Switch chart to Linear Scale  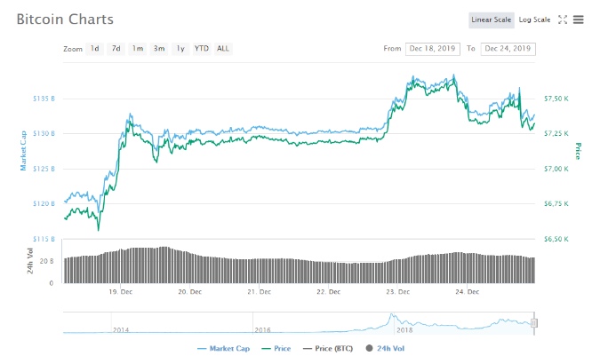[x=492, y=20]
